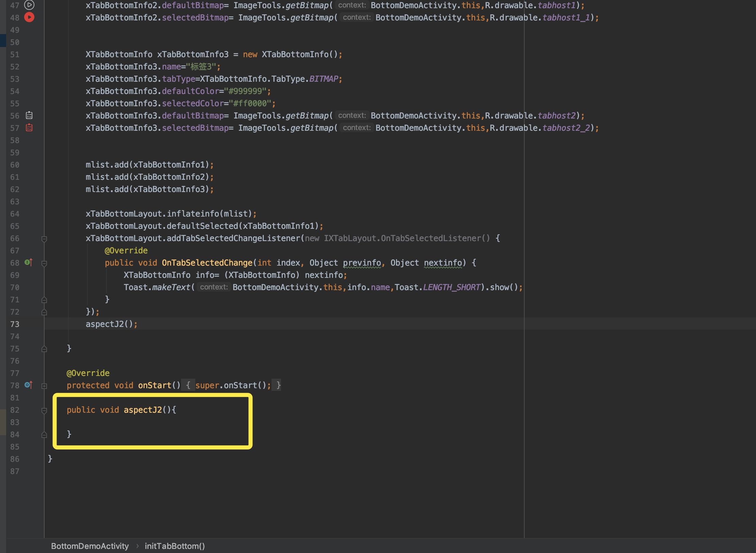Viewport: 756px width, 553px height.
Task: Click the inflateinfo method call on line 64
Action: point(193,214)
